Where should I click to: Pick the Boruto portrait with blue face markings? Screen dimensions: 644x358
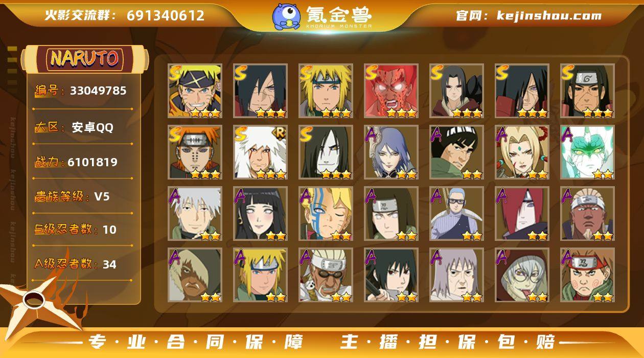(326, 214)
